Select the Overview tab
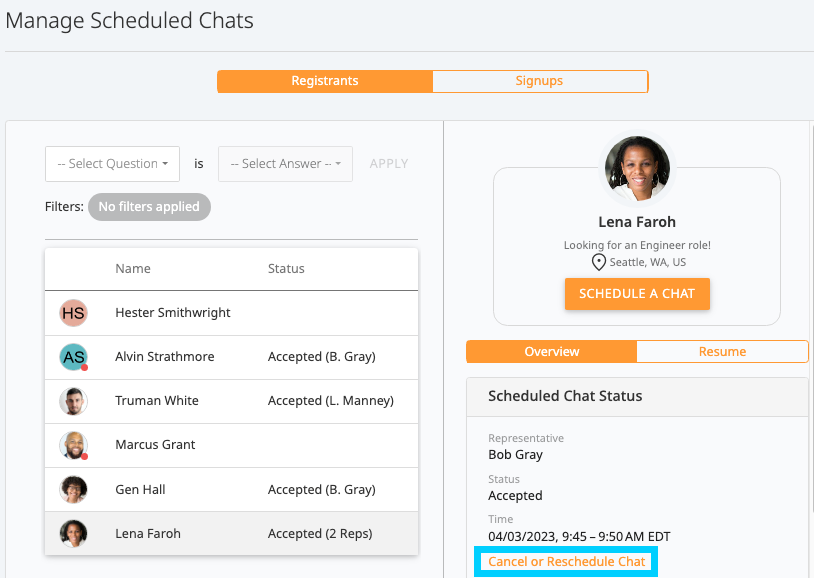Viewport: 814px width, 578px height. 552,352
